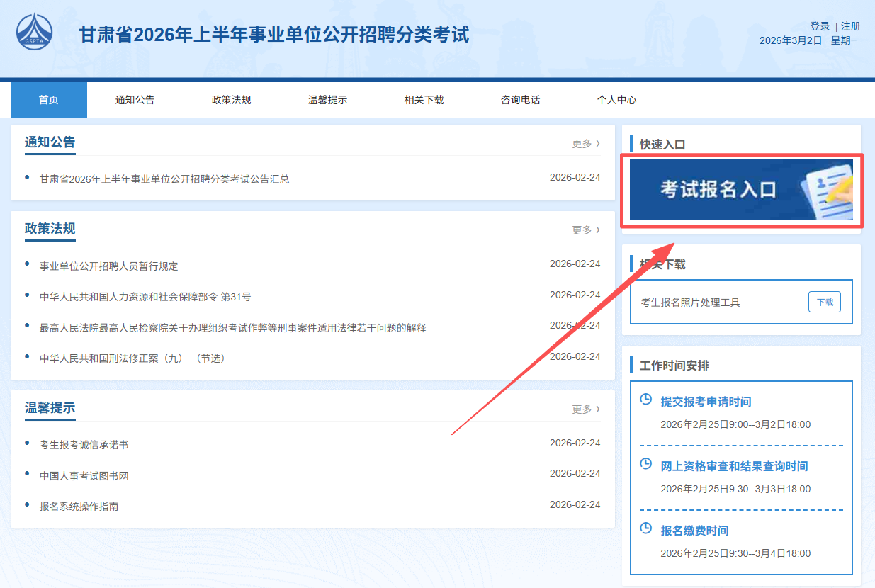This screenshot has height=588, width=875.
Task: Click the GSPTA logo icon in header
Action: [x=34, y=33]
